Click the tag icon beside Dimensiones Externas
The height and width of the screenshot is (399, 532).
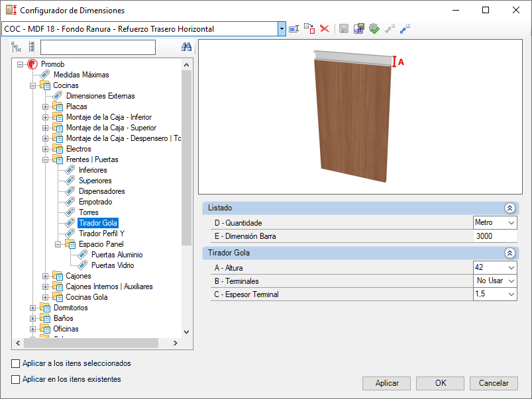[x=58, y=96]
